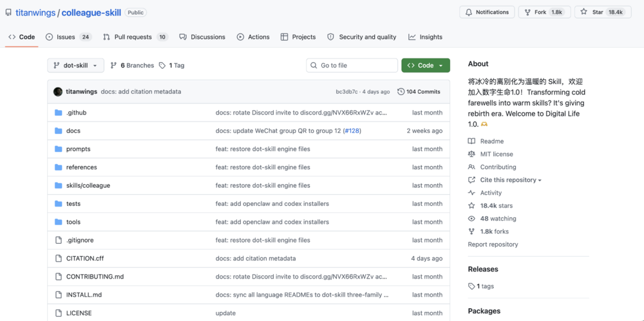Go to the Discussions tab
This screenshot has height=321, width=644.
pos(202,37)
